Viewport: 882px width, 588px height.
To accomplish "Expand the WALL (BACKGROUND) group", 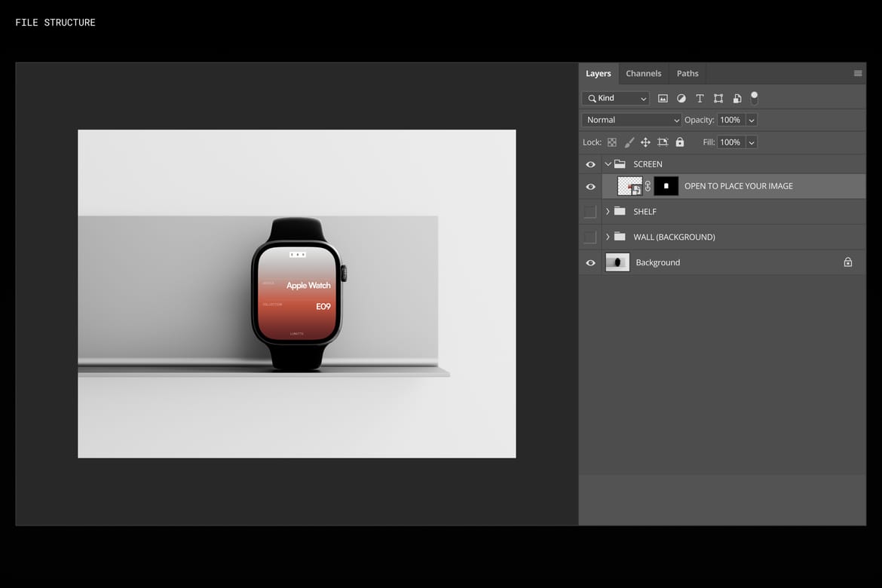I will pyautogui.click(x=608, y=237).
